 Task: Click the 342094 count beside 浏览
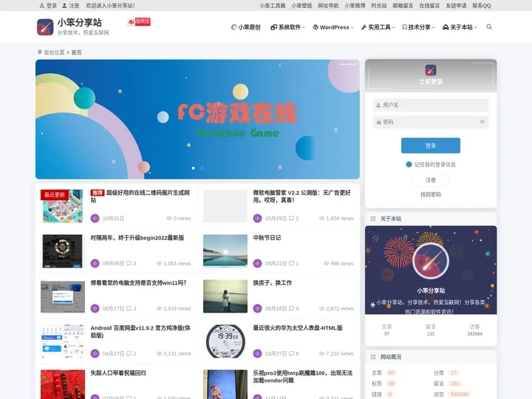point(460,395)
